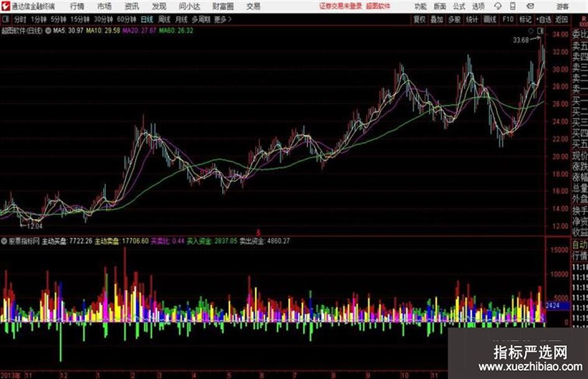Click the 12.04 low price label
Viewport: 588px width, 379px height.
pos(34,226)
